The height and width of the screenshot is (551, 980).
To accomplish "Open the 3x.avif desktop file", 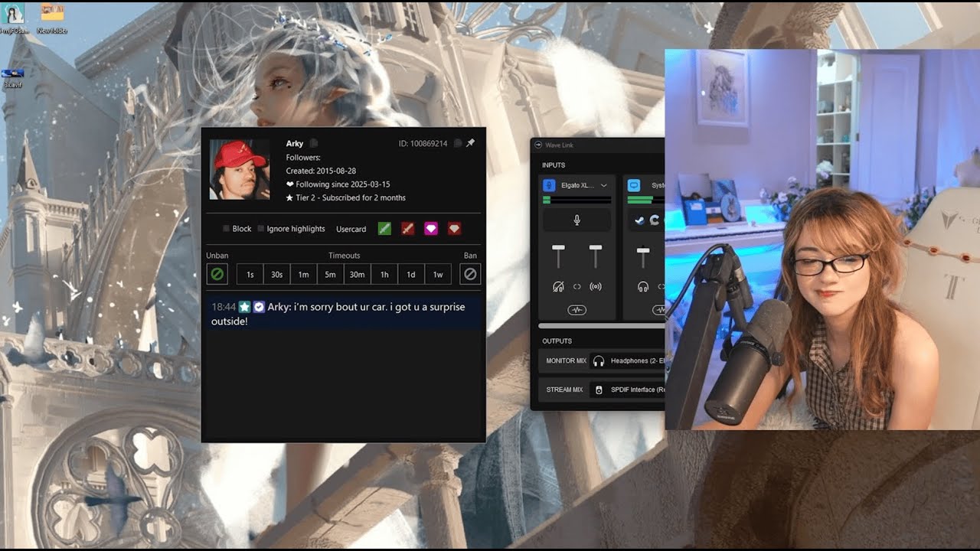I will click(12, 78).
